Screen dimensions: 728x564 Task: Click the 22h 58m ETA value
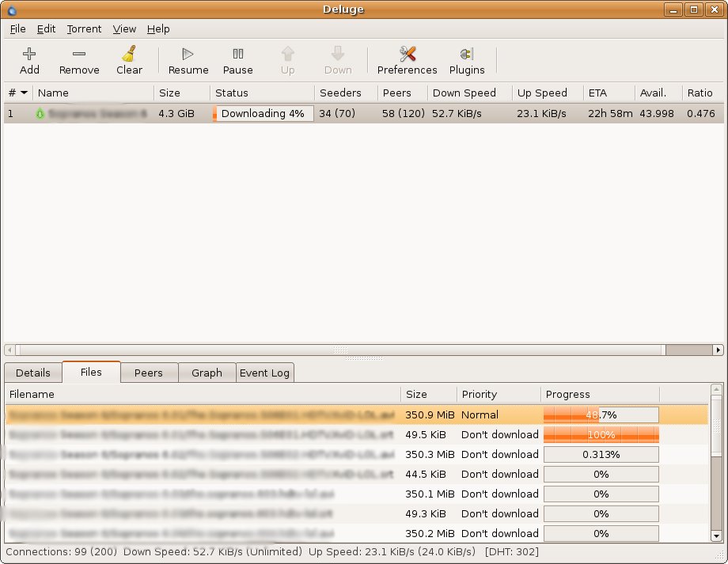(x=610, y=114)
